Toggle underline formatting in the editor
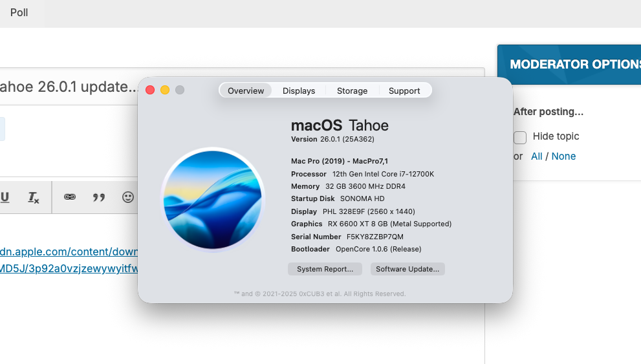Screen dimensions: 641x364 5,197
